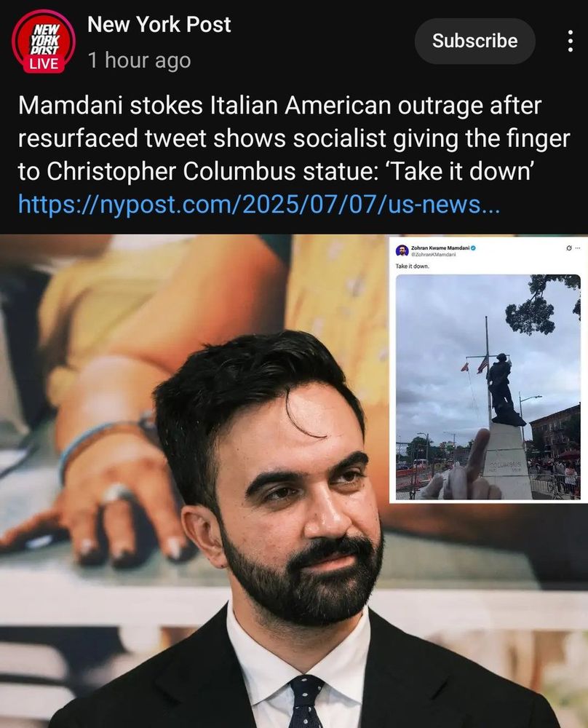Select the 'Take it down.' tweet text
The image size is (588, 728).
tap(412, 266)
